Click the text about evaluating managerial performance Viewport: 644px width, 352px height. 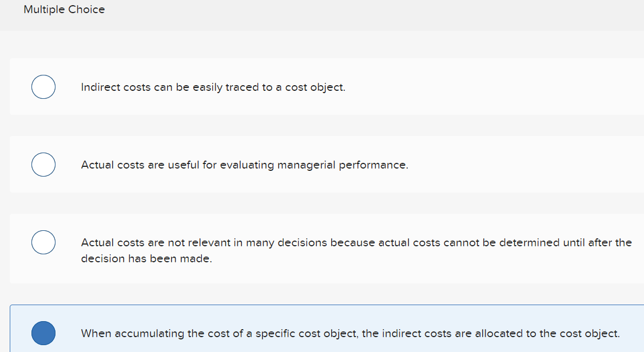pos(244,165)
